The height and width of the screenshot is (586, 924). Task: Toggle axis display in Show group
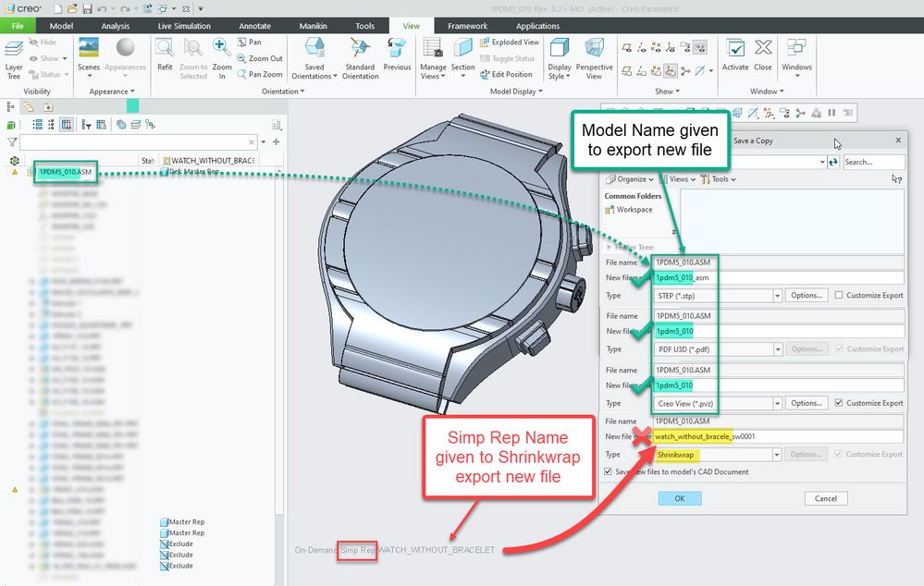[x=641, y=48]
